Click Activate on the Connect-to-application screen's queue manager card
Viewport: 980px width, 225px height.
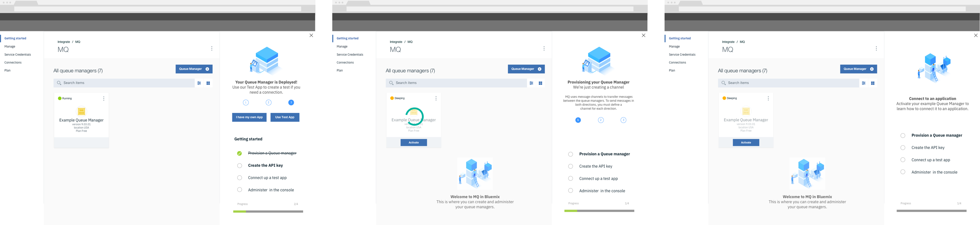pos(746,142)
